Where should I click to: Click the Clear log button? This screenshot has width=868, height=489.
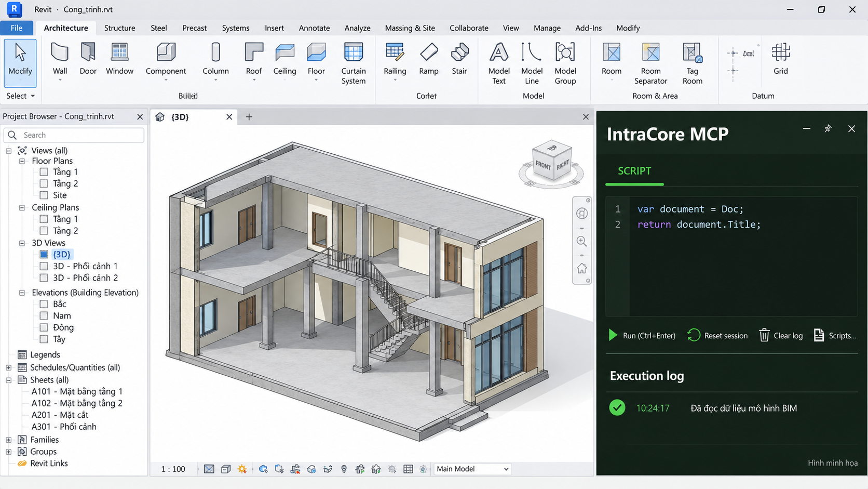[781, 336]
